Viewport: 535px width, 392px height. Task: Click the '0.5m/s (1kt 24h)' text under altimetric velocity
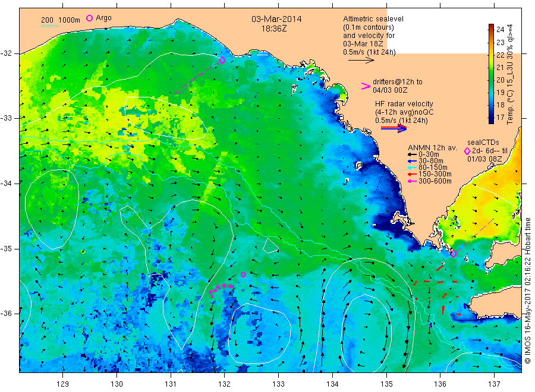tap(369, 52)
